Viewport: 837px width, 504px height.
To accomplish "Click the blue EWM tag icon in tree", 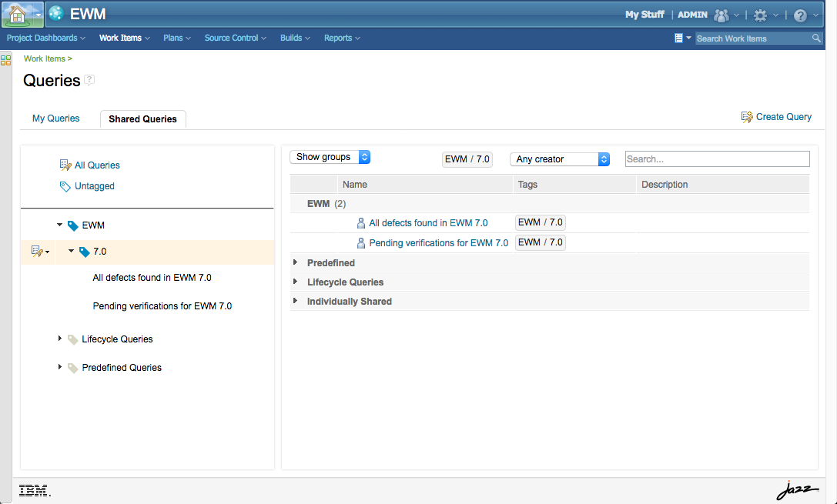I will point(75,225).
